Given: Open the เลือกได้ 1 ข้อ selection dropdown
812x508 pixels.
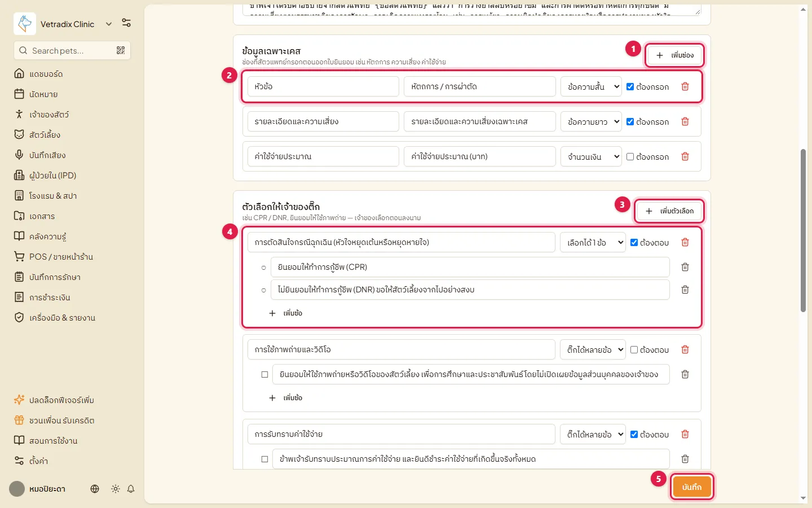Looking at the screenshot, I should [x=593, y=242].
